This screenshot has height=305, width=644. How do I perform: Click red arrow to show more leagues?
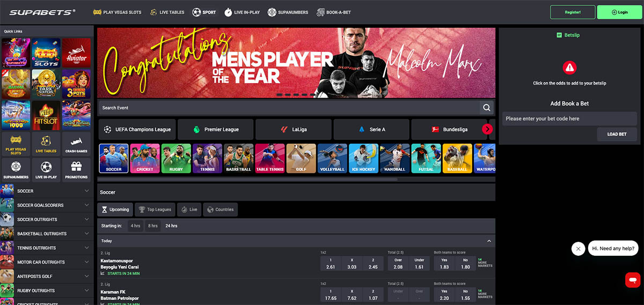click(x=487, y=129)
